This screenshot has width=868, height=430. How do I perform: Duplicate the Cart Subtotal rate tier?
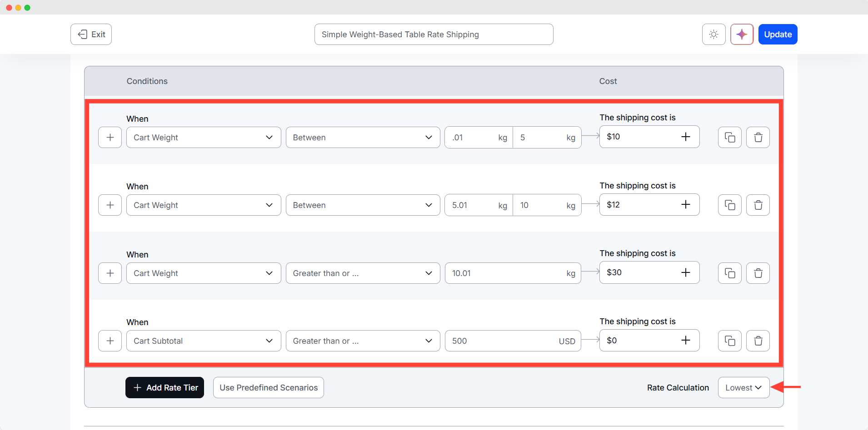click(x=729, y=341)
